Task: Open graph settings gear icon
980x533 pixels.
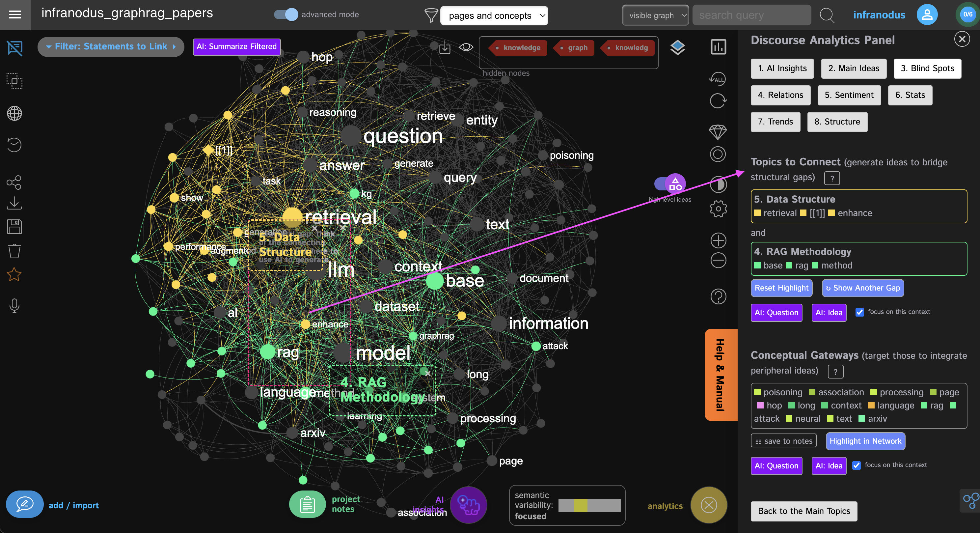Action: 718,209
